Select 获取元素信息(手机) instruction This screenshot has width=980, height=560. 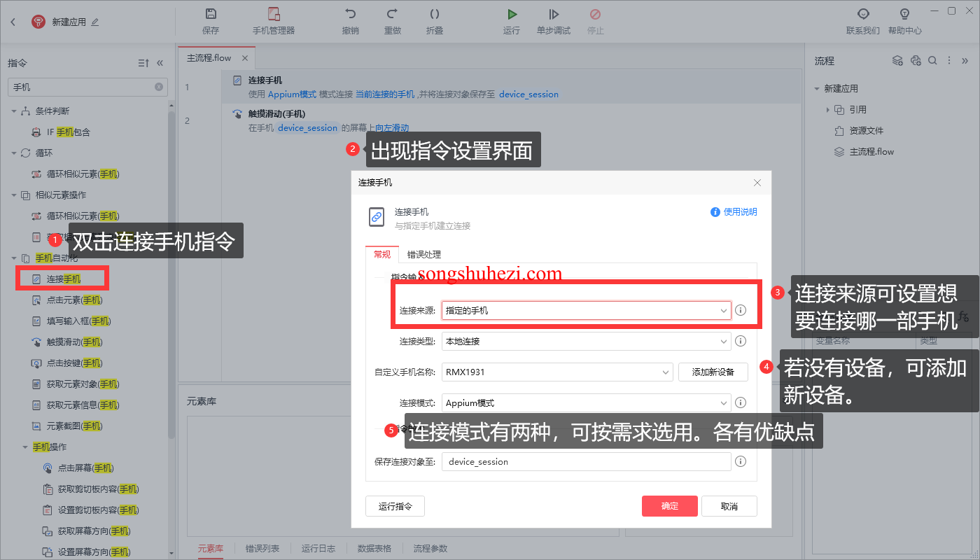point(83,405)
